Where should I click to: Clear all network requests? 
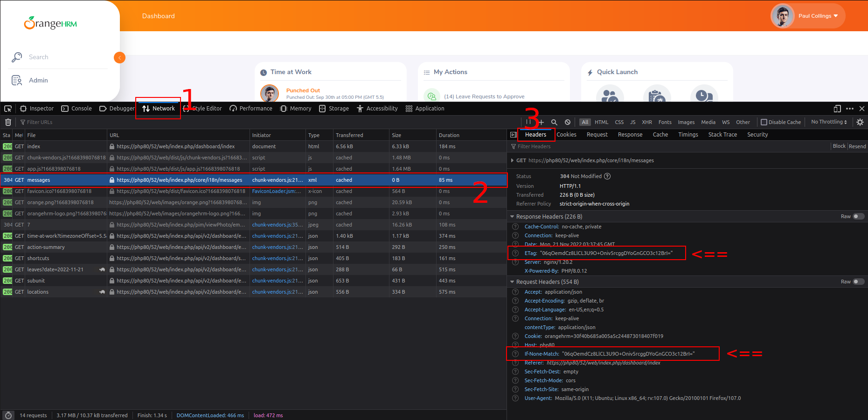[x=8, y=122]
